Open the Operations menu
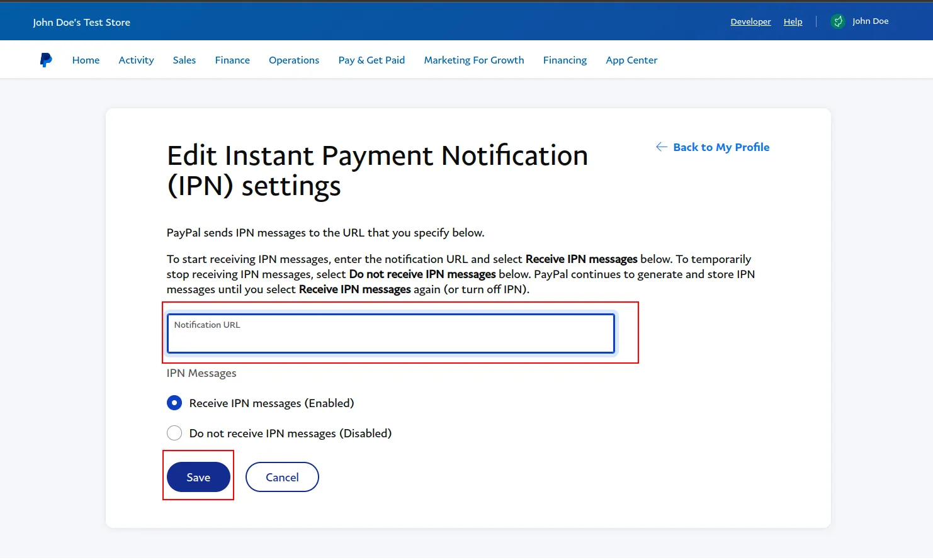Viewport: 933px width, 560px height. (x=293, y=60)
